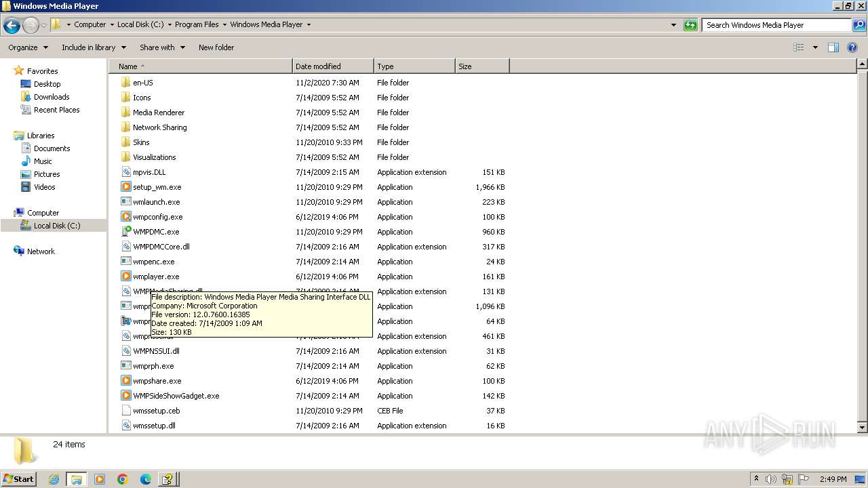Select Local Disk (C:) in navigation pane
Viewport: 868px width, 488px height.
point(57,226)
